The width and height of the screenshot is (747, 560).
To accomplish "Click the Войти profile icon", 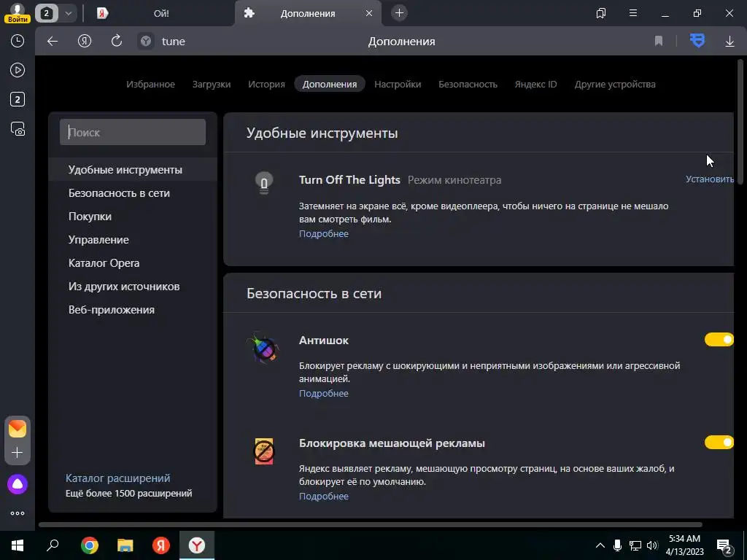I will click(18, 13).
